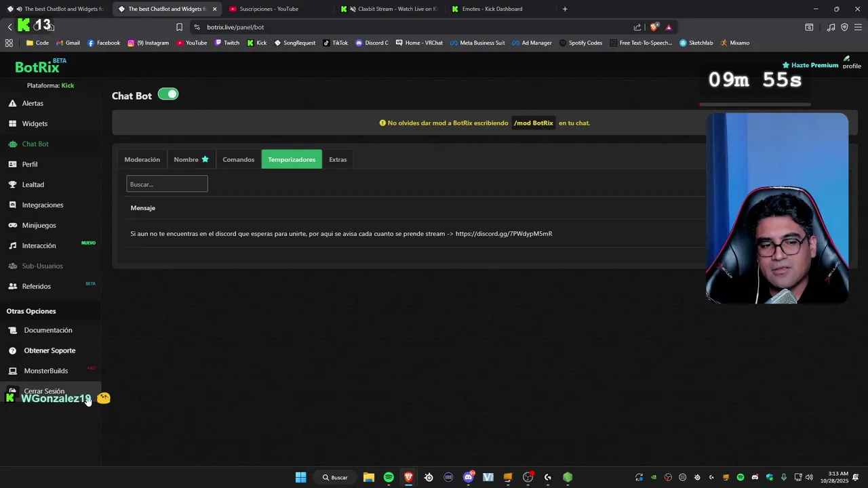Open a new browser tab

(565, 9)
